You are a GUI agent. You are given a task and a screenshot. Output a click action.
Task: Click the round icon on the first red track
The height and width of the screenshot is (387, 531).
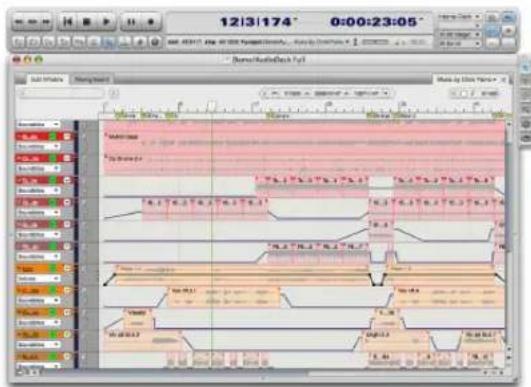coord(67,136)
